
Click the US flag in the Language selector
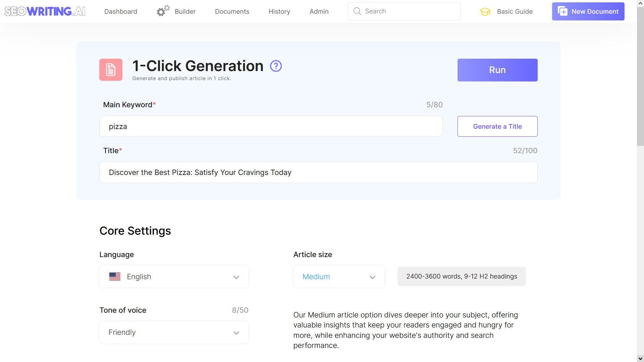(x=115, y=276)
